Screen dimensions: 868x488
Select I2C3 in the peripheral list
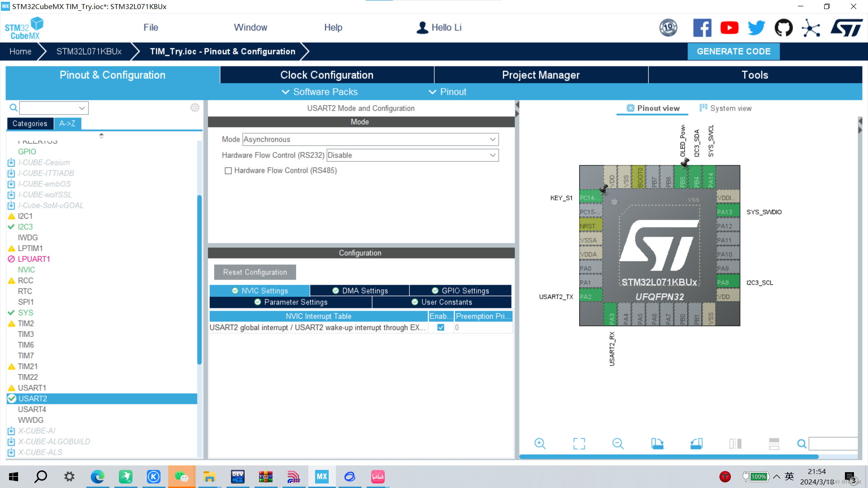(25, 227)
